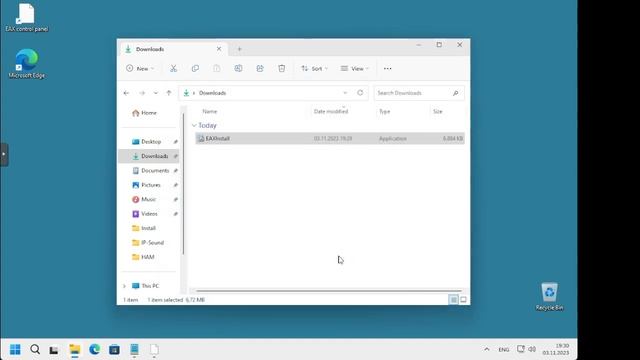
Task: Open recent locations chevron
Action: pos(156,93)
